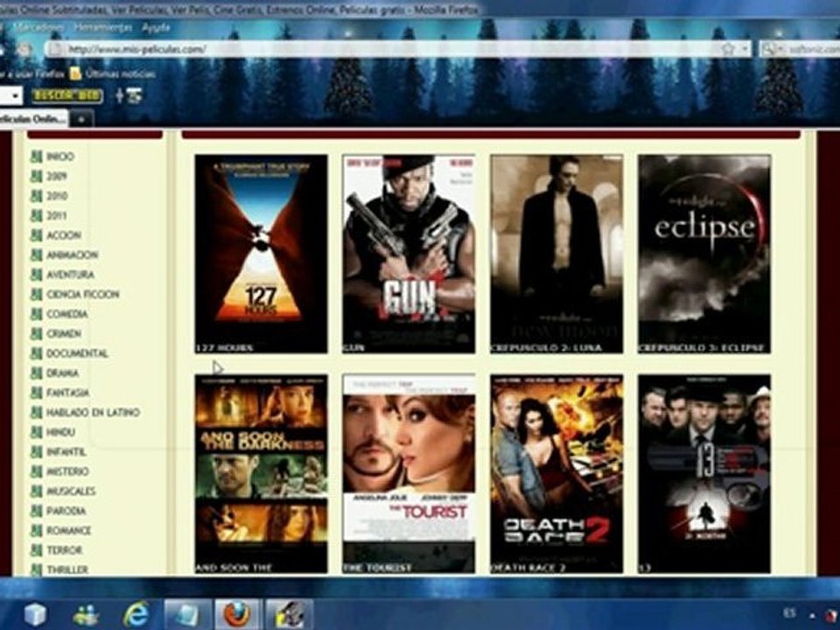840x630 pixels.
Task: Click the green icon beside HINDU
Action: [x=36, y=432]
